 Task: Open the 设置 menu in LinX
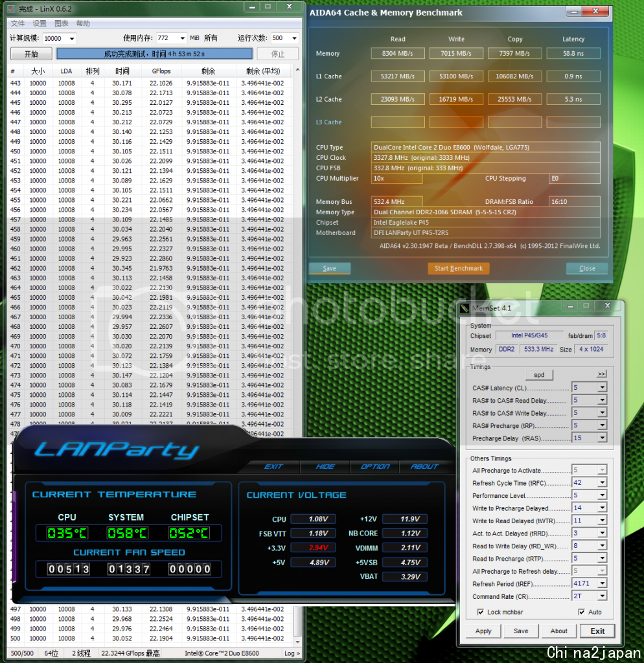(40, 23)
